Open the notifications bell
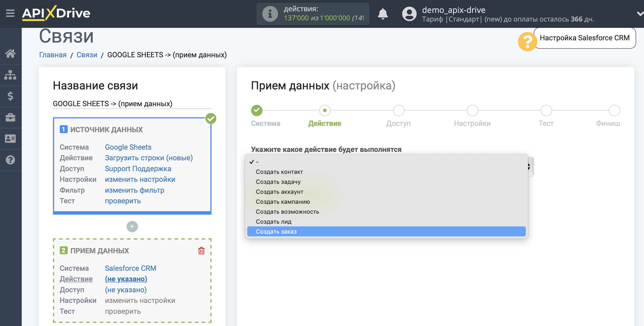Viewport: 644px width, 326px height. (x=382, y=14)
